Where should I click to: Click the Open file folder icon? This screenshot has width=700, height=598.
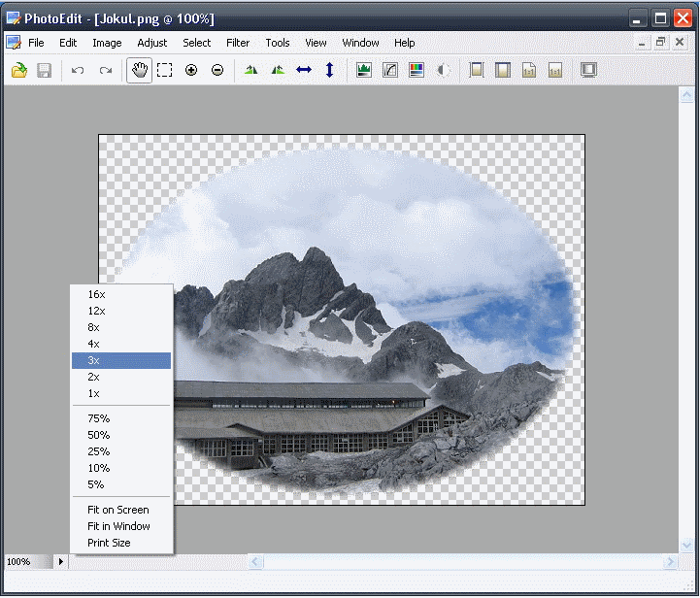[x=18, y=70]
